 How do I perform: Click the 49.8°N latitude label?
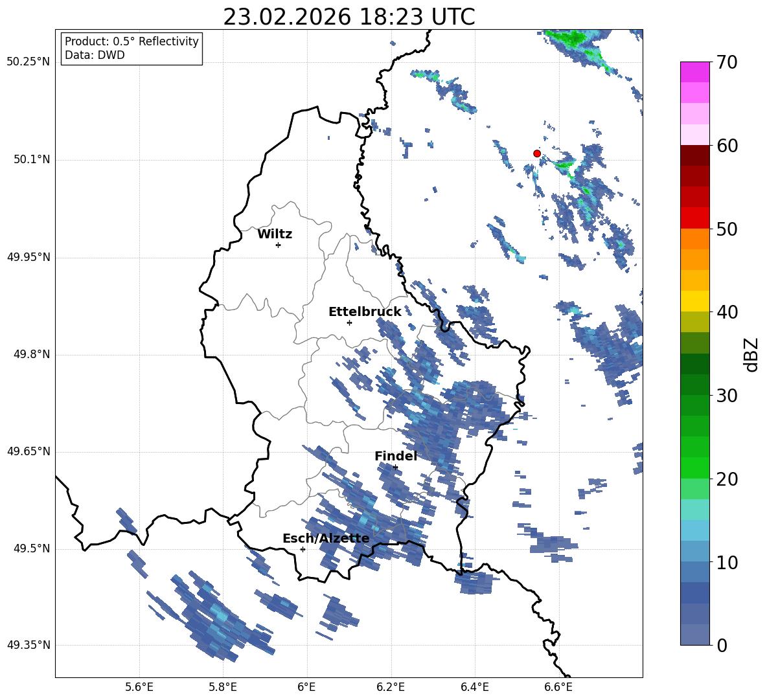(x=32, y=354)
